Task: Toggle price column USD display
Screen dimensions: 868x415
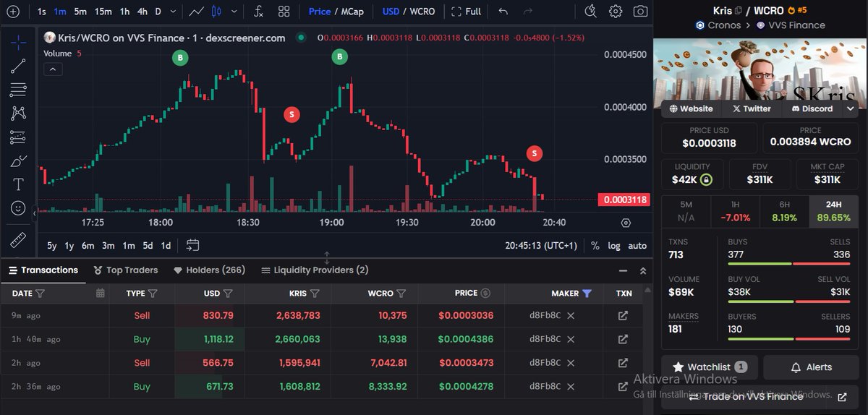Action: 485,293
